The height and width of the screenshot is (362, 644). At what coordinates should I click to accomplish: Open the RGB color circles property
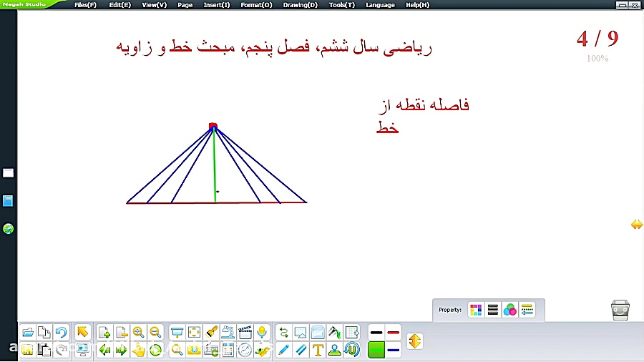tap(509, 310)
